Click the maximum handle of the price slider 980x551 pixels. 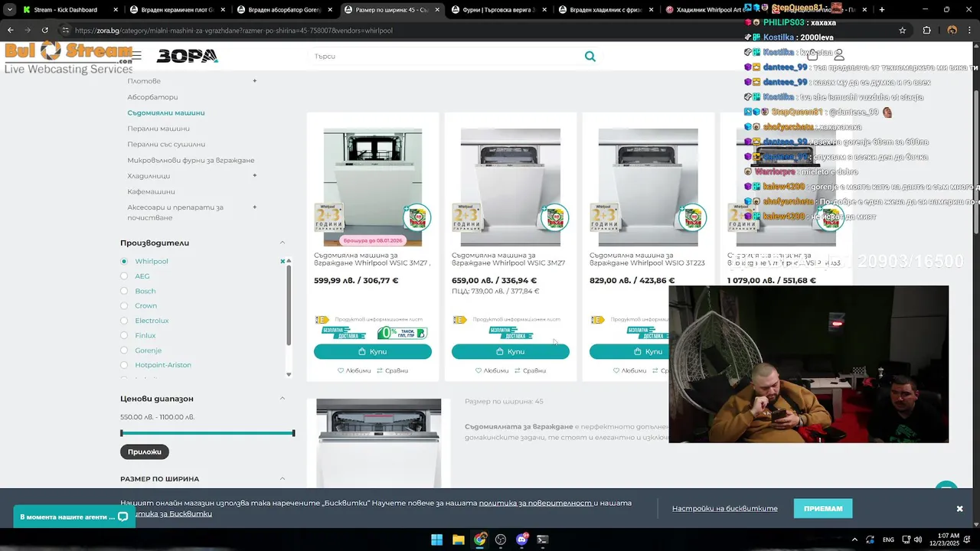tap(294, 433)
